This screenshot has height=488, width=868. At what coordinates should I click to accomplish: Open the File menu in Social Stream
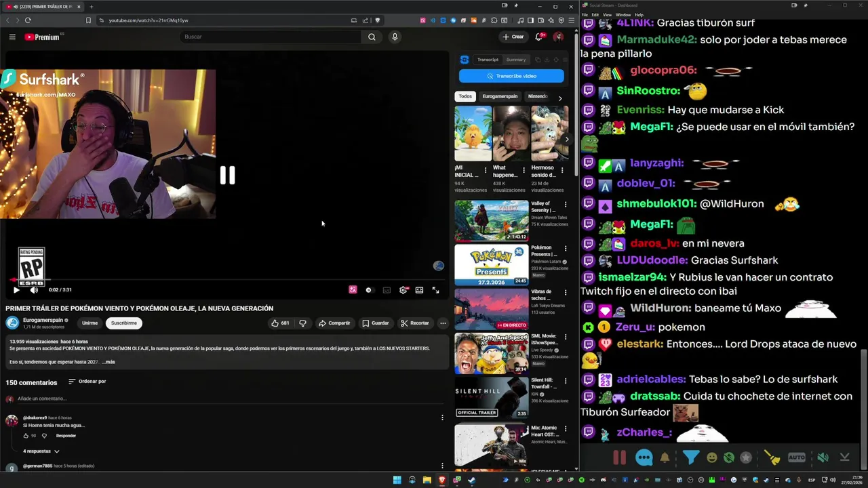click(x=585, y=14)
